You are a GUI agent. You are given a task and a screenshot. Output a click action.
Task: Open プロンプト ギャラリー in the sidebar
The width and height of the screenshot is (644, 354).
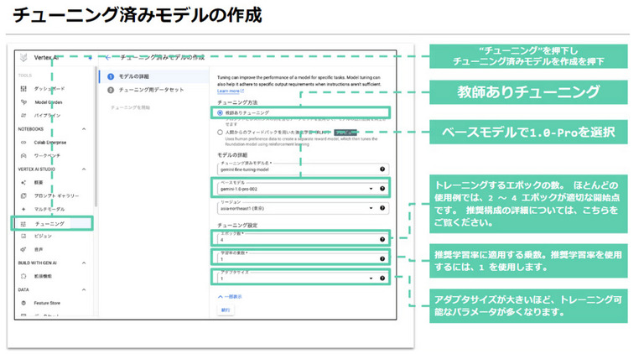[56, 196]
